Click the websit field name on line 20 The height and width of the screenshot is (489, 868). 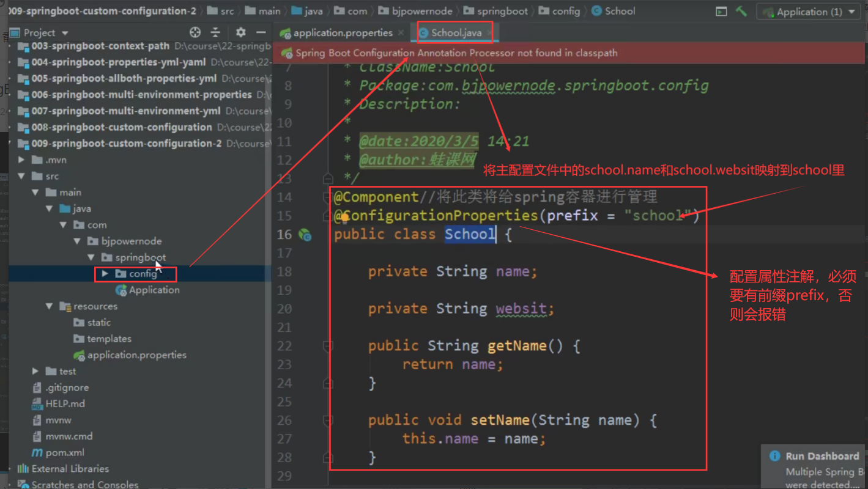point(521,308)
